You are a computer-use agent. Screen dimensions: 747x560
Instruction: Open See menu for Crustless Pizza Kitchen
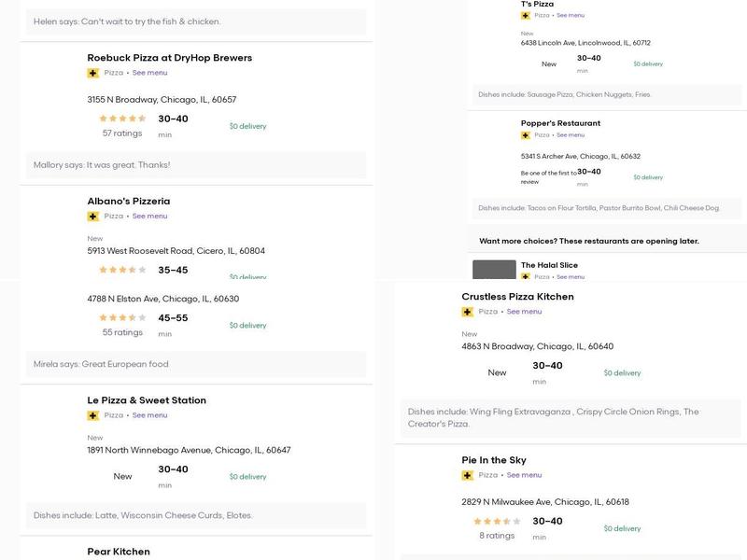(524, 312)
